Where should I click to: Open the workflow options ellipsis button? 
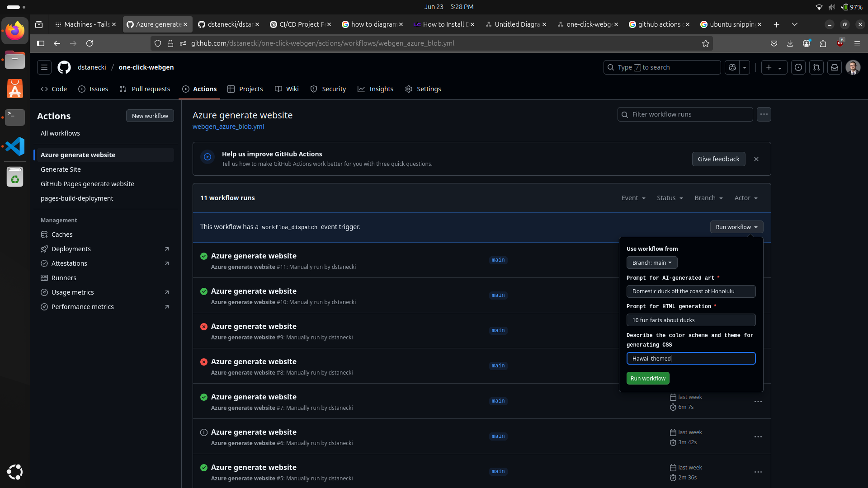click(x=764, y=114)
